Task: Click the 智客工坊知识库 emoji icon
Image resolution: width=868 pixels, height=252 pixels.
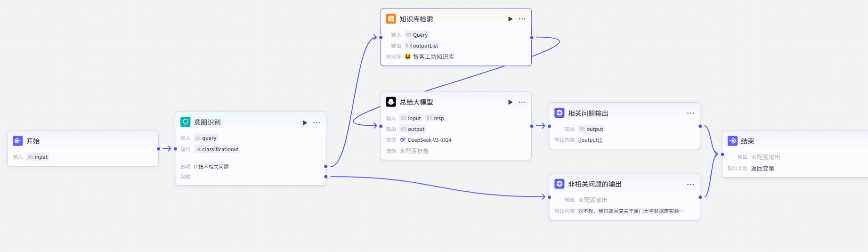Action: pos(408,57)
